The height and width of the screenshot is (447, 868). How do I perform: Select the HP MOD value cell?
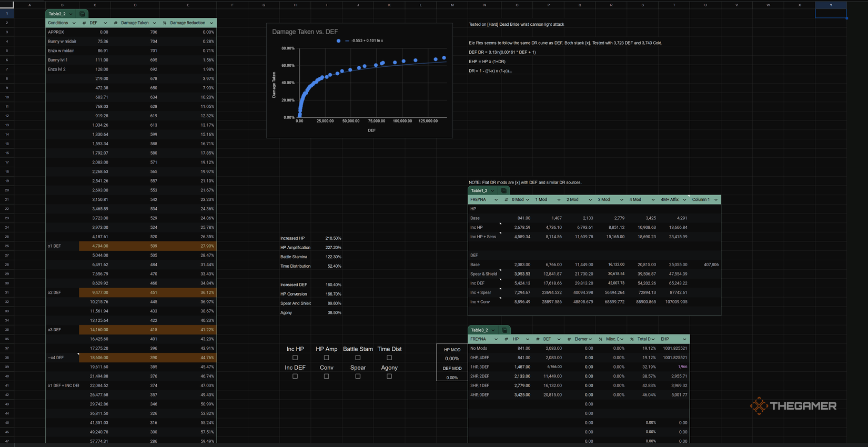(x=452, y=359)
